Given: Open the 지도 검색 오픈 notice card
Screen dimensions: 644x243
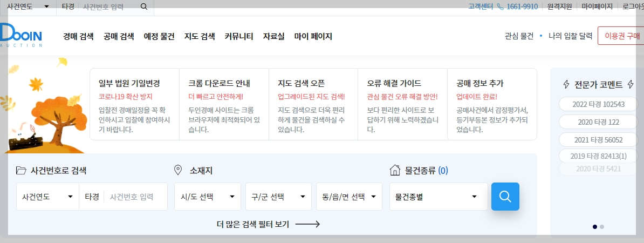Looking at the screenshot, I should (313, 104).
